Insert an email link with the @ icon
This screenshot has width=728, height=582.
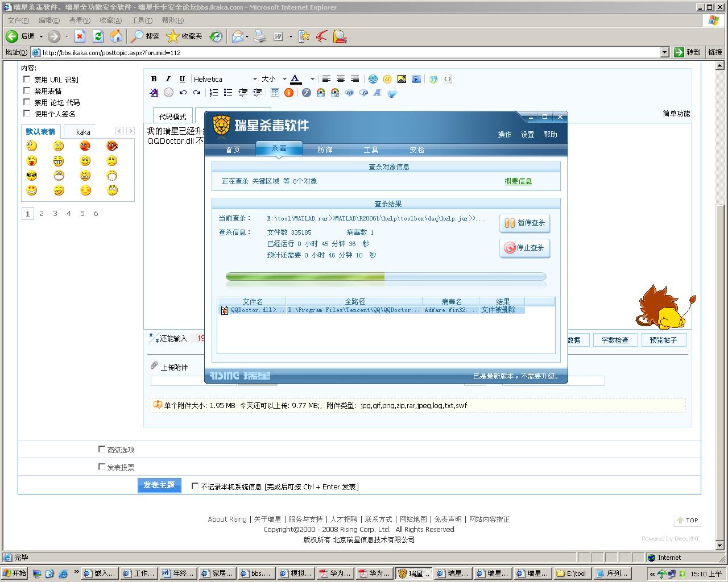click(x=387, y=79)
